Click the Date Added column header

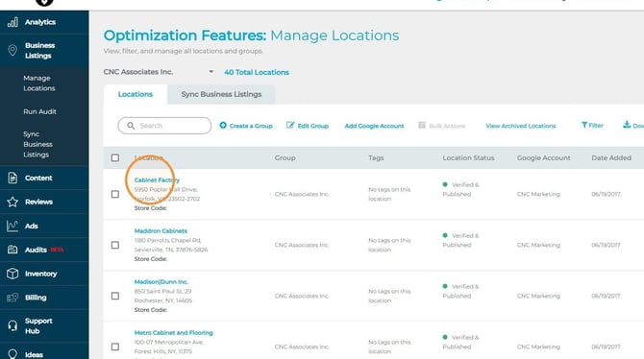click(611, 158)
